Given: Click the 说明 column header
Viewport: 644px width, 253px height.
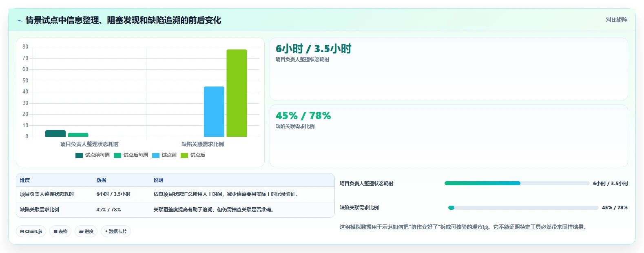Looking at the screenshot, I should point(158,180).
